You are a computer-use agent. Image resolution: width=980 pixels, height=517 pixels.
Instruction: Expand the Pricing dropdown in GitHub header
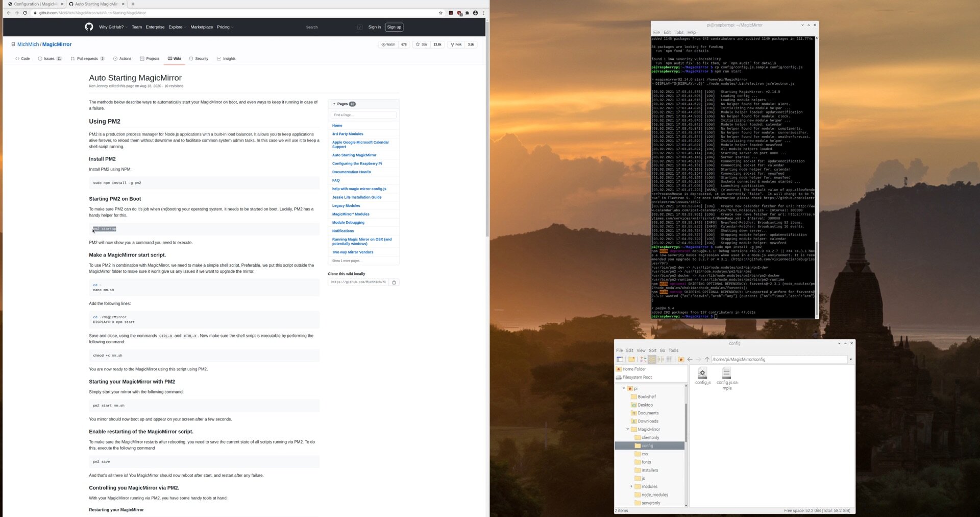coord(225,27)
